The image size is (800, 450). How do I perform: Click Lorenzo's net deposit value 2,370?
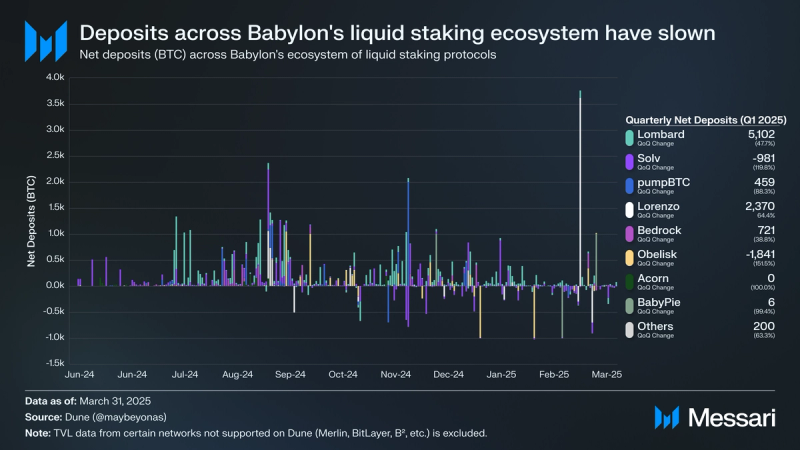760,206
